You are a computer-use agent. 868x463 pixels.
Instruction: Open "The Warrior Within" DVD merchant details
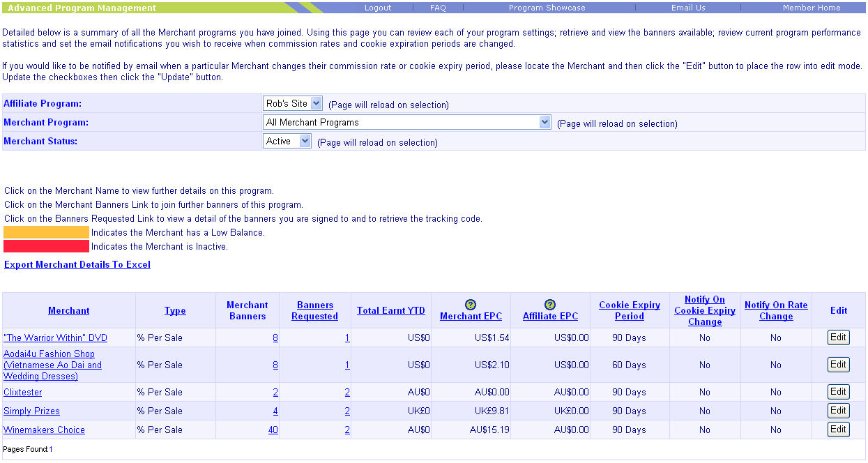pos(56,337)
